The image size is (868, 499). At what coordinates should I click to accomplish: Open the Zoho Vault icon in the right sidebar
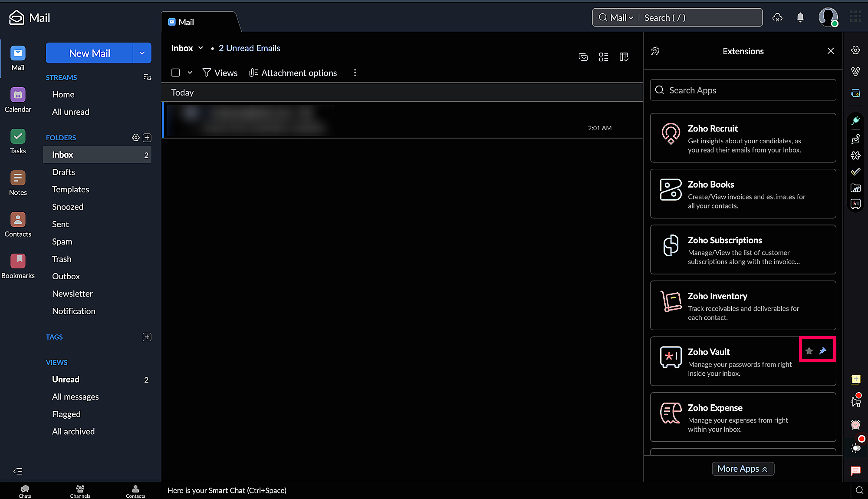855,204
